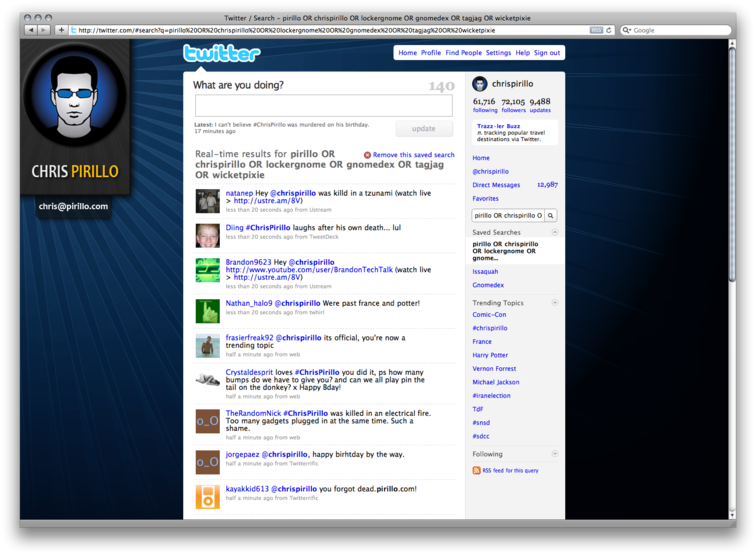This screenshot has width=756, height=555.
Task: Open Nathan_halo9's avatar
Action: [x=207, y=311]
